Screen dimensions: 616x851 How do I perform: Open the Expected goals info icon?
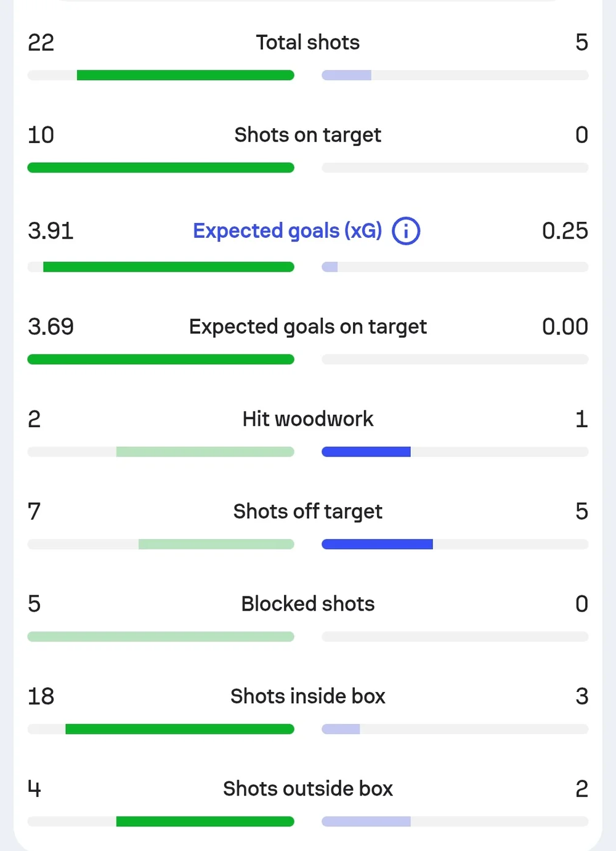point(406,231)
